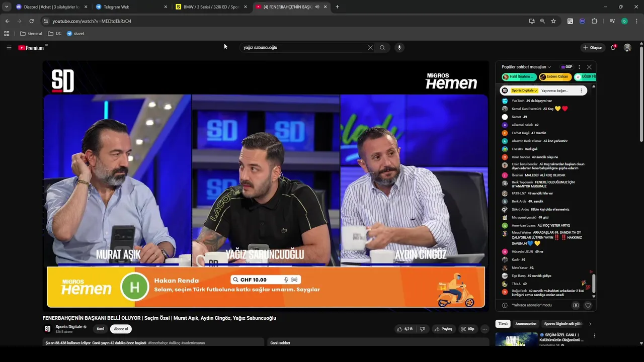Open the media controls playlist icon in toolbar
Viewport: 644px width, 362px height.
point(612,21)
